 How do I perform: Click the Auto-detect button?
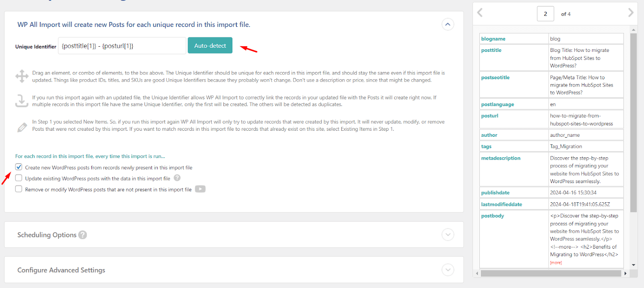click(x=210, y=45)
